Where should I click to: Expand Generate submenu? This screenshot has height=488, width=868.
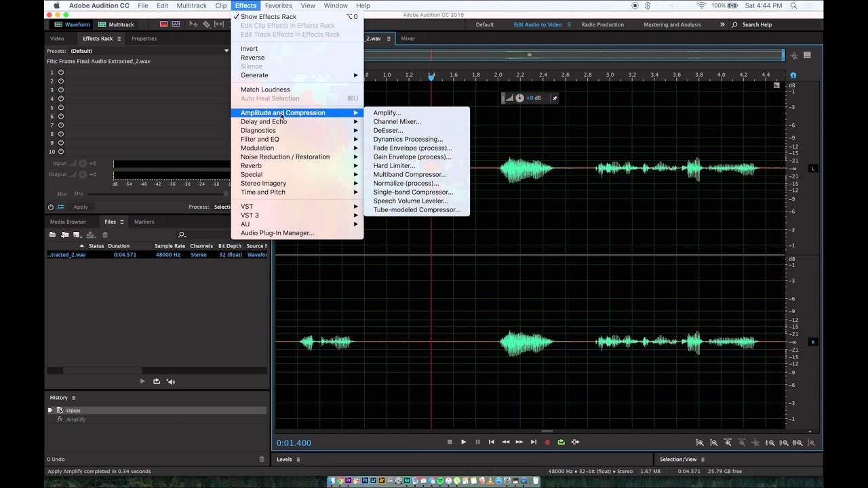[x=298, y=75]
